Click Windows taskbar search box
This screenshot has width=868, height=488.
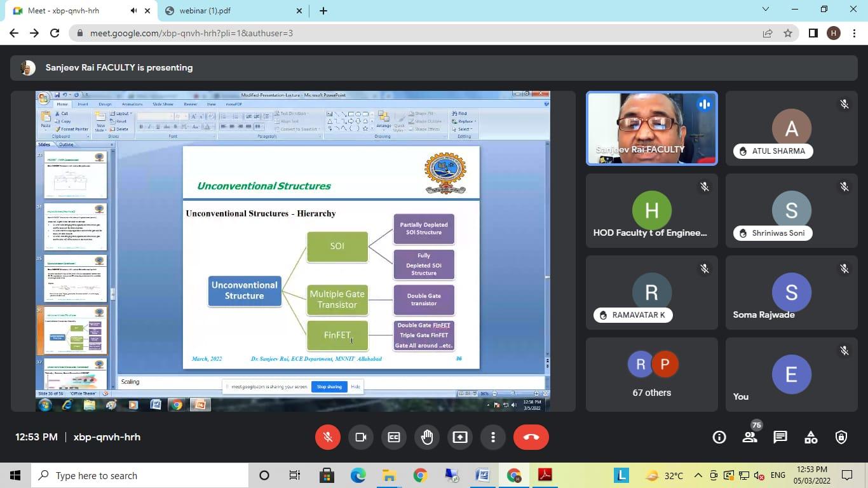tap(140, 475)
